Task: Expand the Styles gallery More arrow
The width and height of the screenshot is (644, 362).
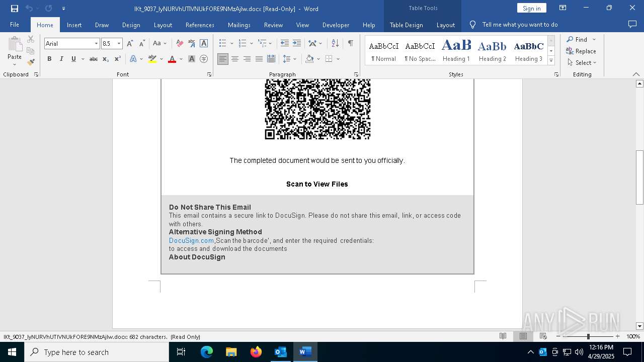Action: [551, 61]
